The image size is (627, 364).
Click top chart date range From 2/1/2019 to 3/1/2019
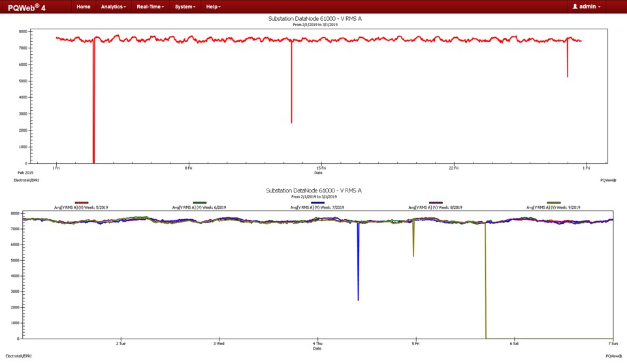point(315,25)
